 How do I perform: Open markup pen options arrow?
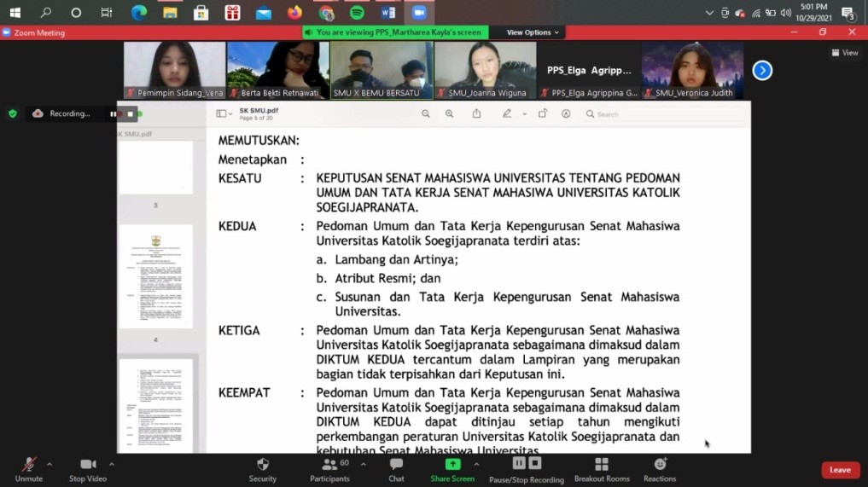click(x=524, y=114)
